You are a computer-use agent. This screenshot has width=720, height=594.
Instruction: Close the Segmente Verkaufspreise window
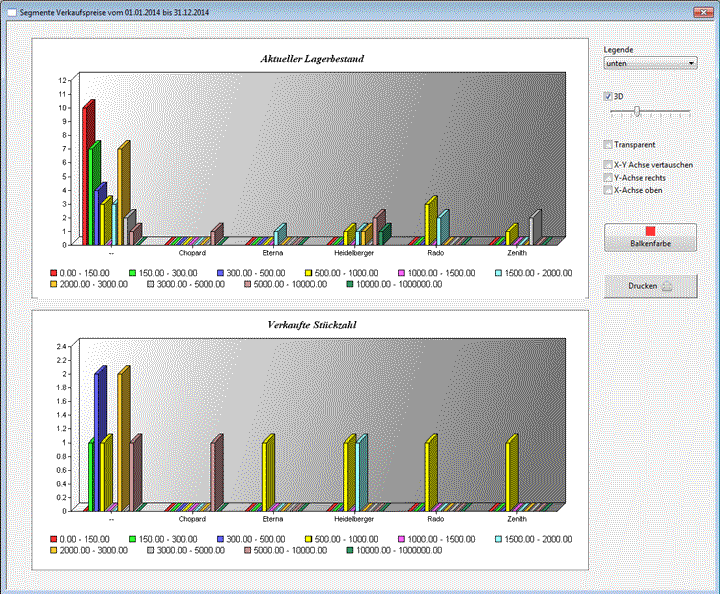(x=703, y=12)
